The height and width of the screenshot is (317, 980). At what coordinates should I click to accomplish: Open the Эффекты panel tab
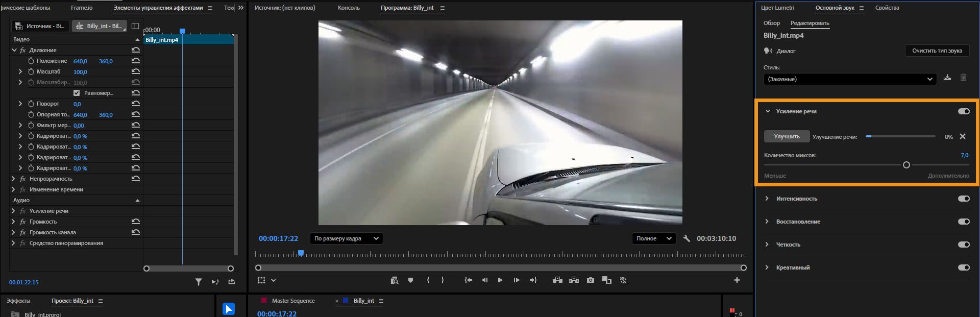(18, 301)
